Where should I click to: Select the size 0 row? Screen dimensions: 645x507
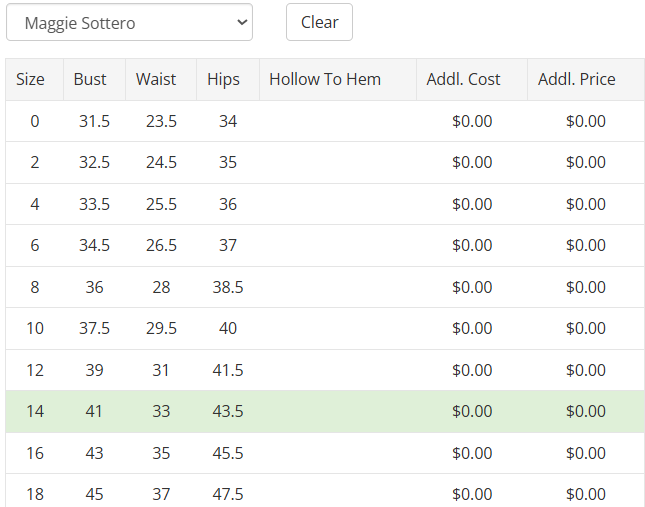(x=35, y=121)
